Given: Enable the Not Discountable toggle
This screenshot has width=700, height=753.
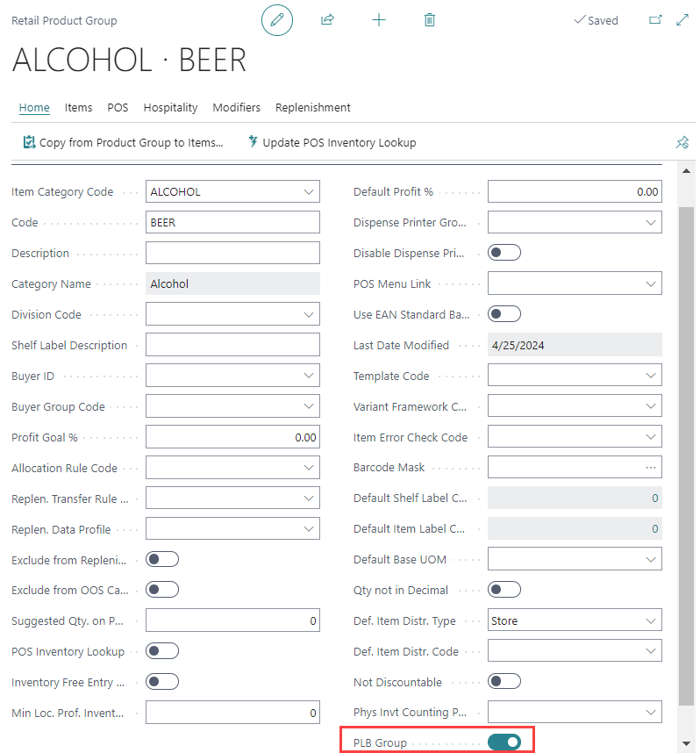Looking at the screenshot, I should [504, 682].
